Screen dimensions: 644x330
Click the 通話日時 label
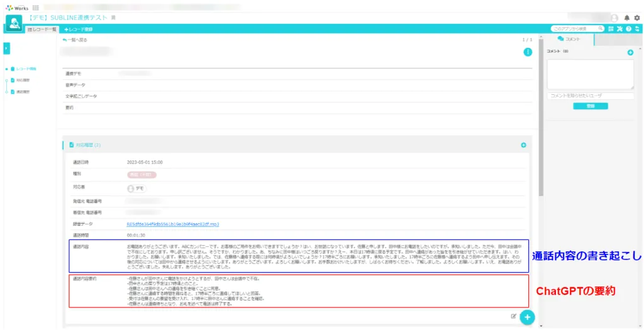tap(80, 162)
